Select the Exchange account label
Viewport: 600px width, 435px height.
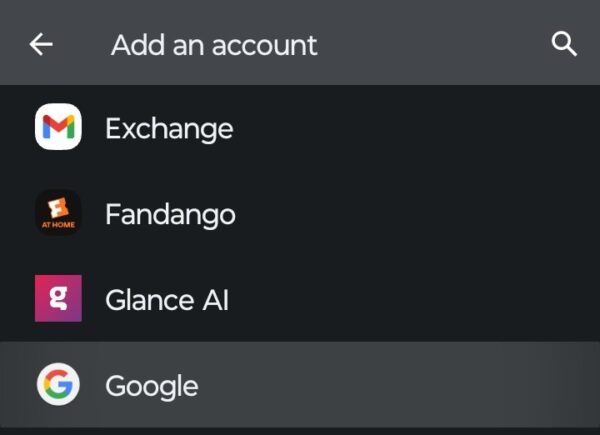[169, 129]
